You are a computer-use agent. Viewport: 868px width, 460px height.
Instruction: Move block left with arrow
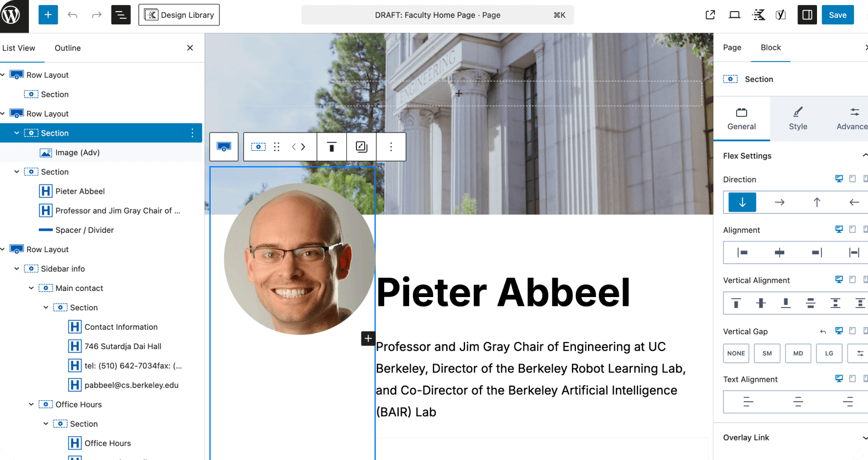pos(294,147)
